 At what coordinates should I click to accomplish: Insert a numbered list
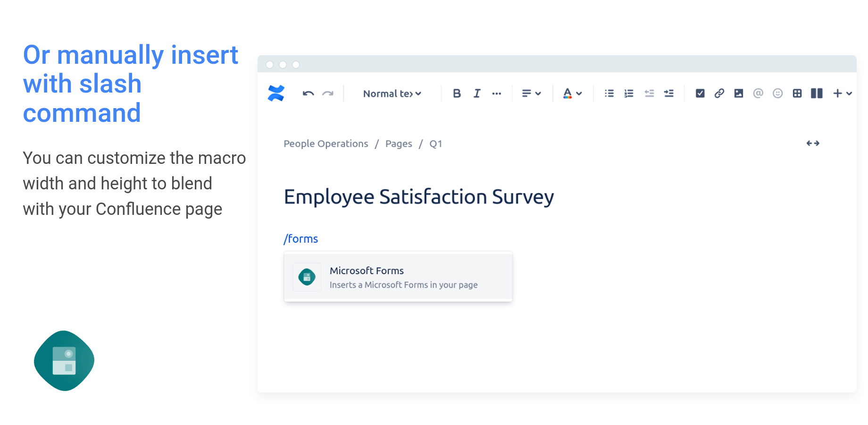click(629, 93)
